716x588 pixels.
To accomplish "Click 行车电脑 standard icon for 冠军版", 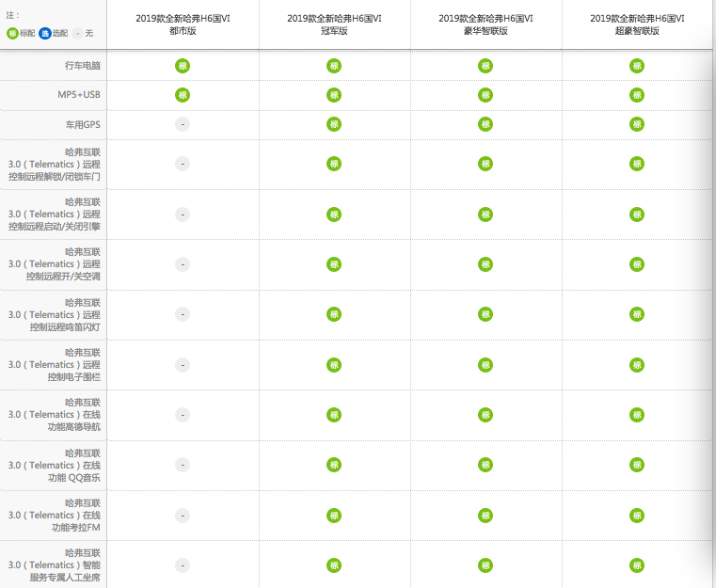I will pos(334,66).
